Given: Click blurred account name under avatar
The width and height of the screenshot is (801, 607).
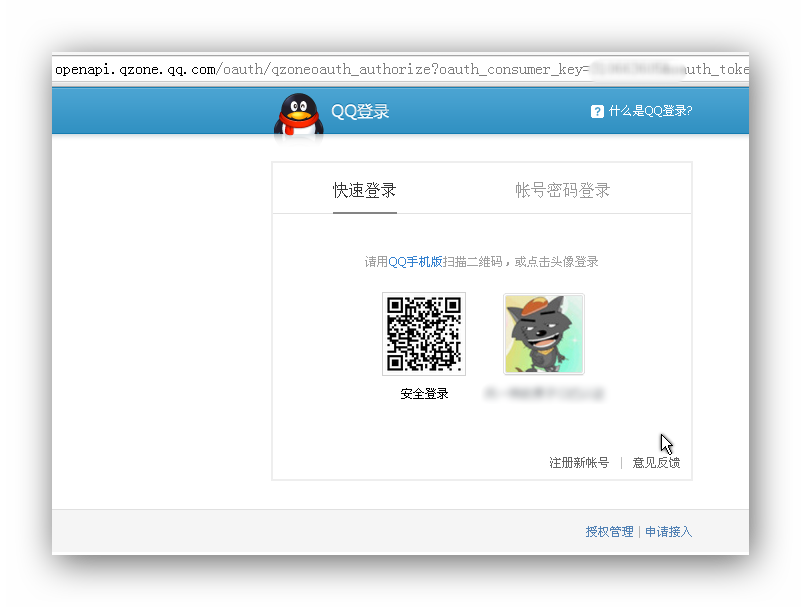Looking at the screenshot, I should (x=544, y=393).
